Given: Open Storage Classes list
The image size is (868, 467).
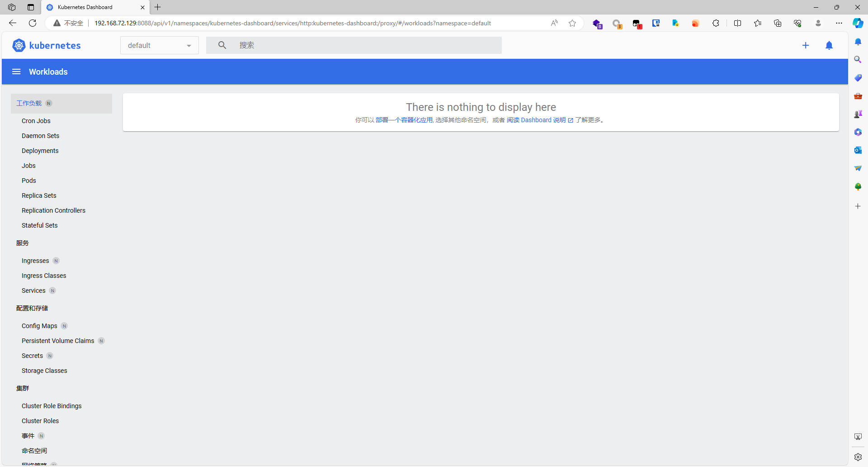Looking at the screenshot, I should point(44,371).
